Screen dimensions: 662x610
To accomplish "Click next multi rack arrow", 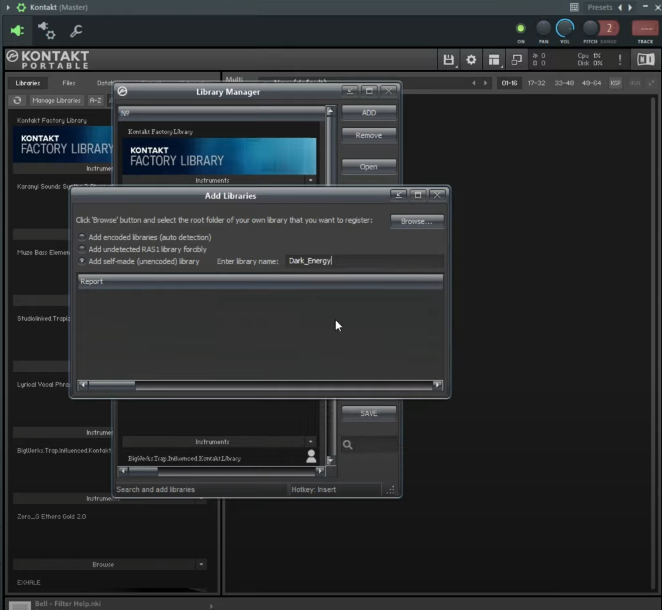I will [486, 83].
